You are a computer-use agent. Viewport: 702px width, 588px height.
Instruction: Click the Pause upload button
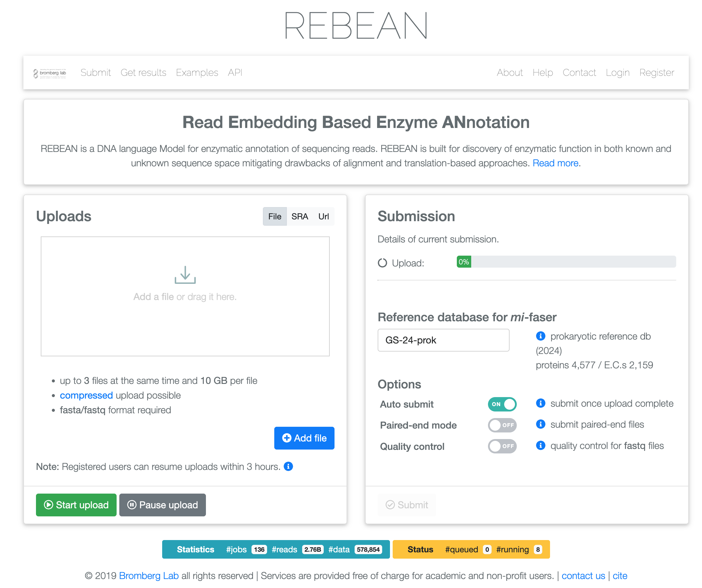coord(162,505)
